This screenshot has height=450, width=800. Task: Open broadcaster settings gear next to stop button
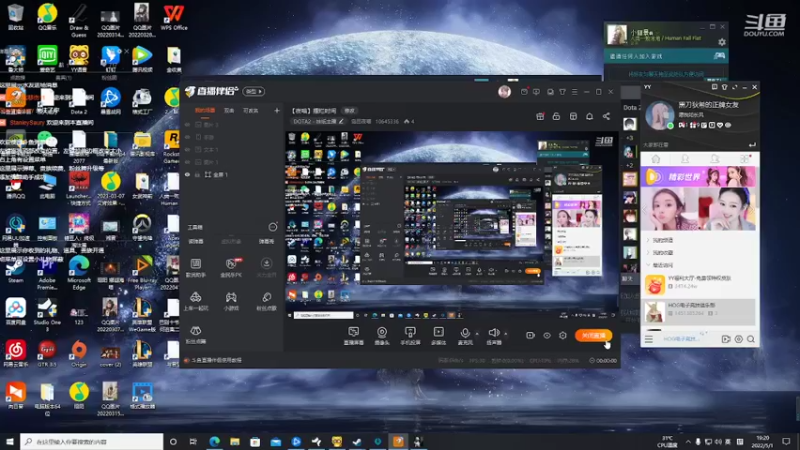(563, 335)
